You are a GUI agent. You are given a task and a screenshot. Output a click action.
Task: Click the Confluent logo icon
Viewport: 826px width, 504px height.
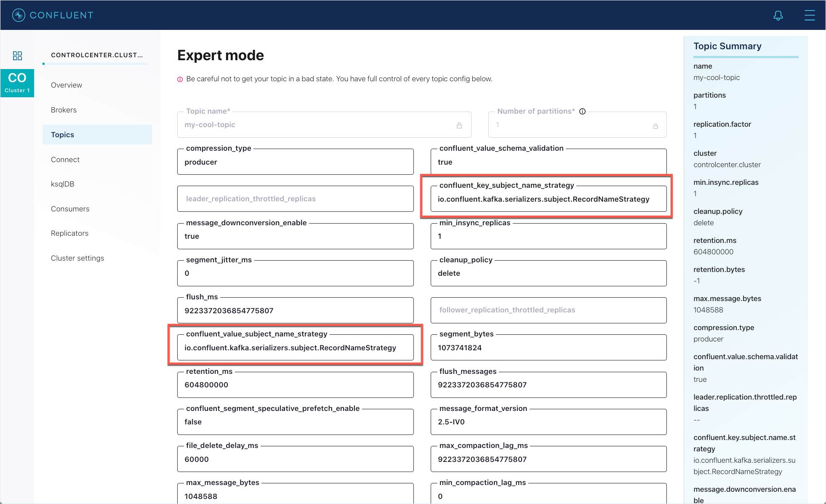click(19, 15)
